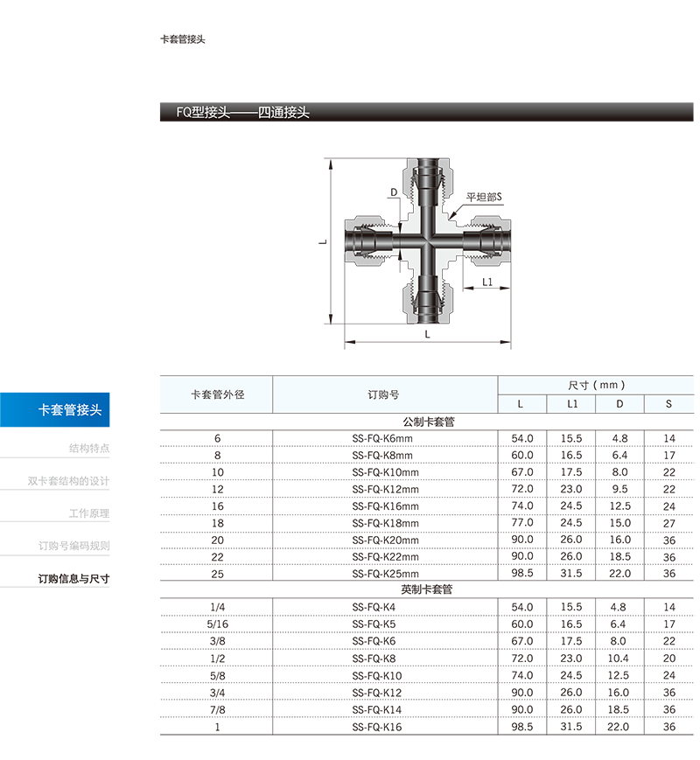Select order number SS-FQ-K18mm

(x=385, y=524)
